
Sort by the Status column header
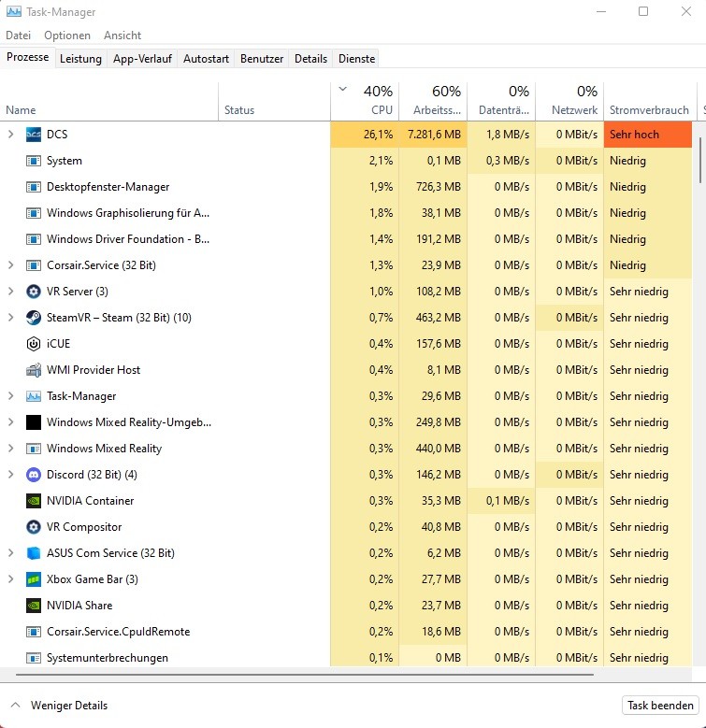(275, 101)
